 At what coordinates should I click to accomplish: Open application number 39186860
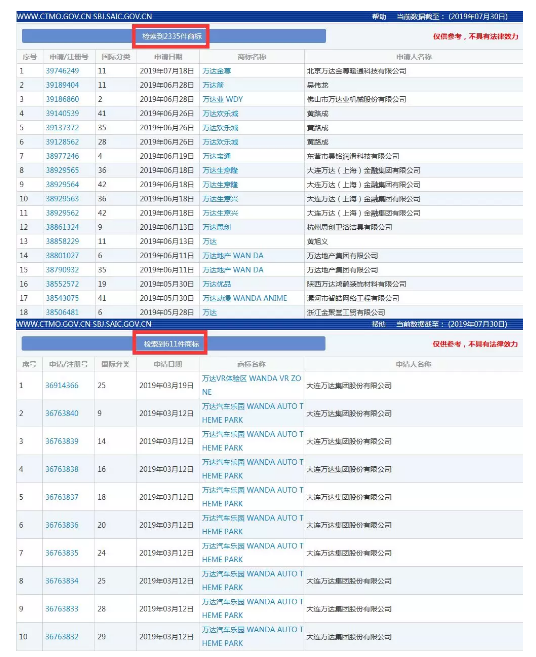(62, 99)
